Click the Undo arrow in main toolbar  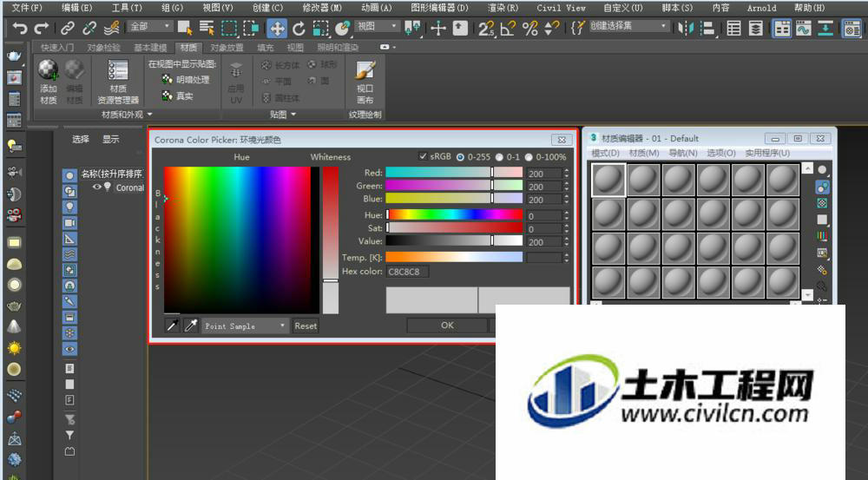click(x=19, y=28)
